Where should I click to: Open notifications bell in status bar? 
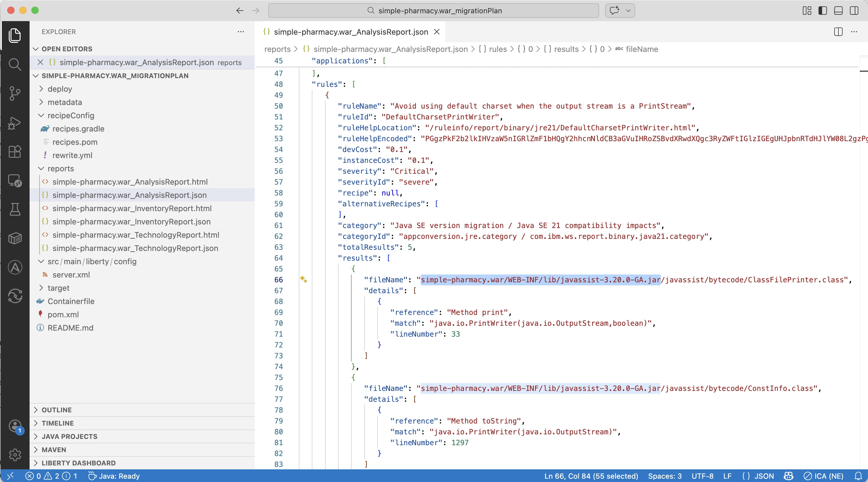(x=858, y=476)
